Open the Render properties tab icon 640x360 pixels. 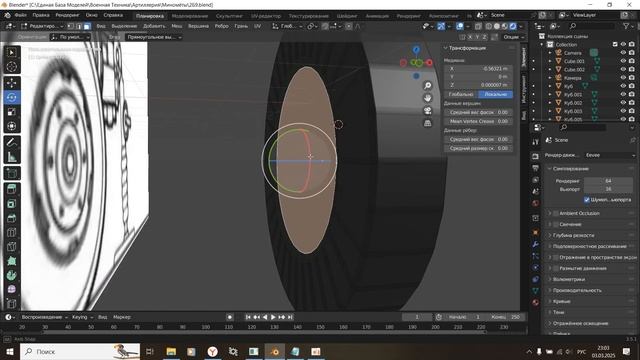coord(536,156)
